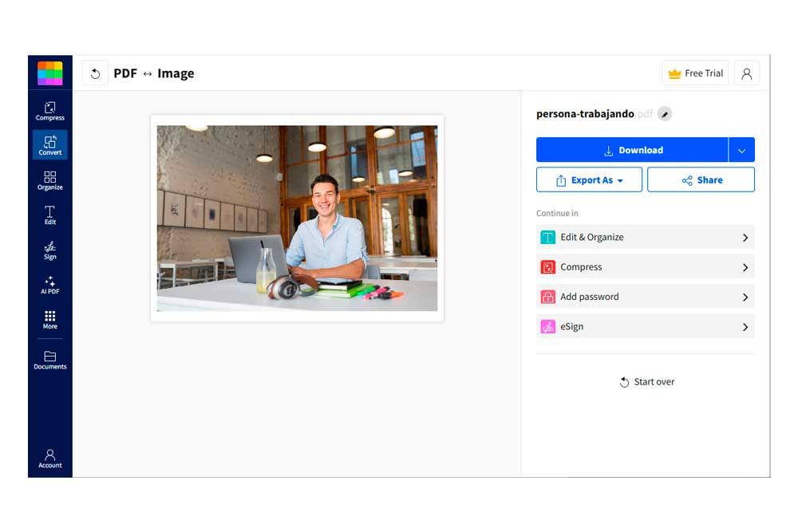Open the Sign tool in sidebar
798x532 pixels.
(49, 250)
